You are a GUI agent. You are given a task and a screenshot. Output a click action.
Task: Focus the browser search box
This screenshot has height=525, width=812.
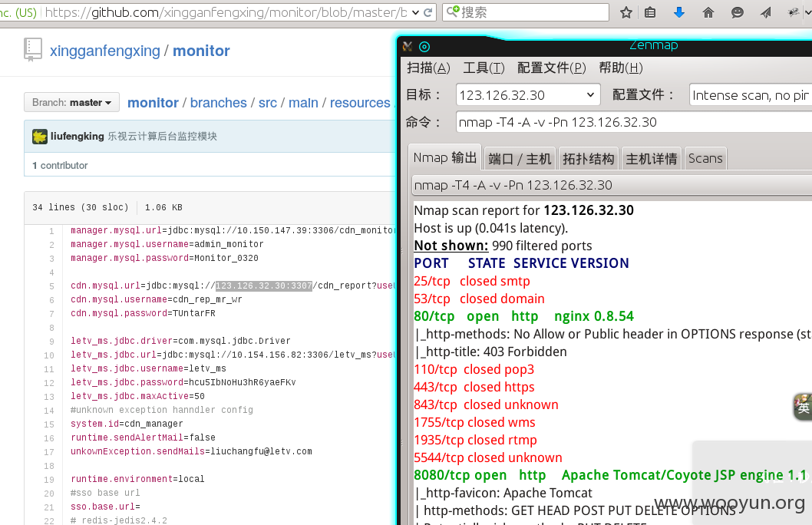pyautogui.click(x=525, y=12)
